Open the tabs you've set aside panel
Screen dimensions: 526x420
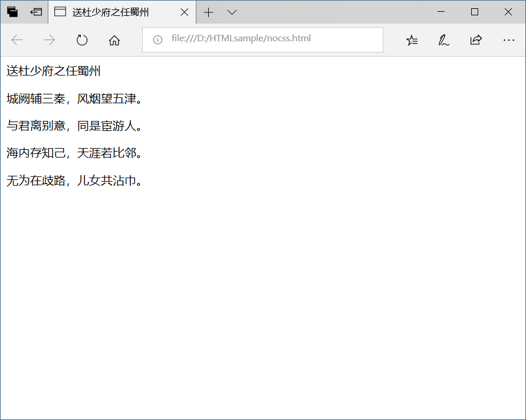coord(12,12)
